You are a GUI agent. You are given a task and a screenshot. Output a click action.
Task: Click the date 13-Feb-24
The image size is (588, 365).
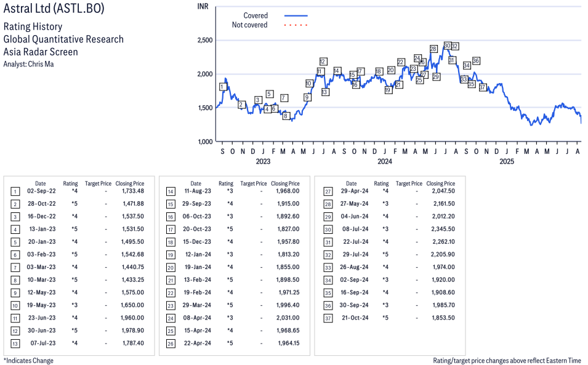pos(197,280)
